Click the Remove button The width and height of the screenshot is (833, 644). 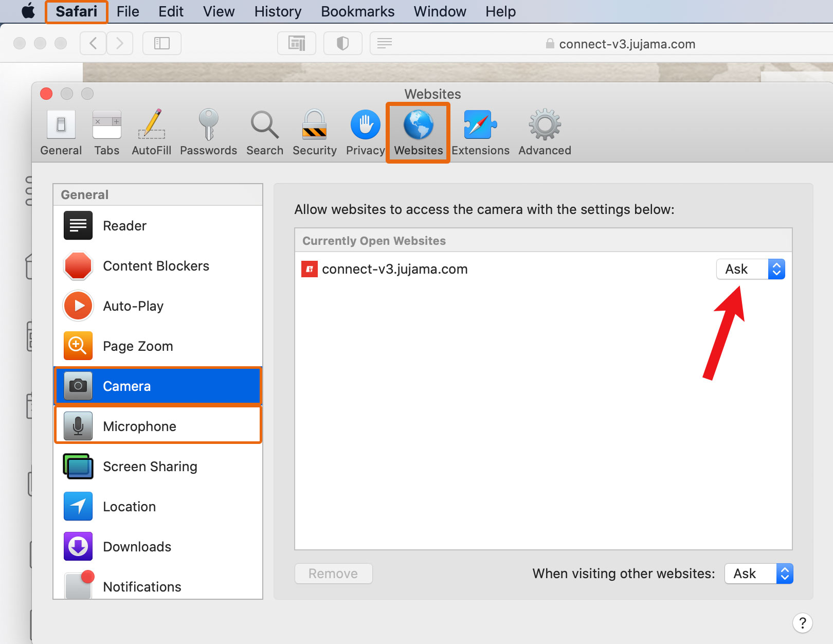(333, 574)
